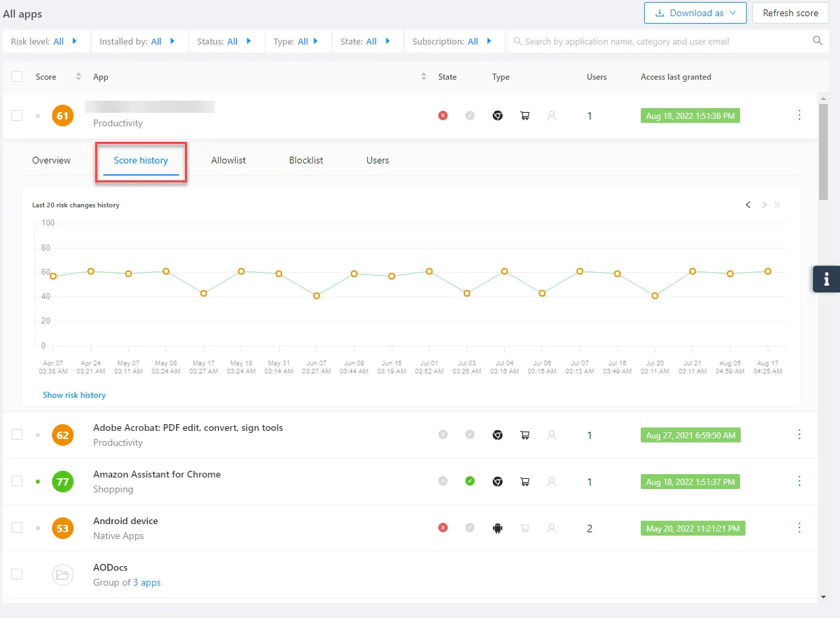The height and width of the screenshot is (618, 840).
Task: Open the Show risk history link
Action: (x=74, y=394)
